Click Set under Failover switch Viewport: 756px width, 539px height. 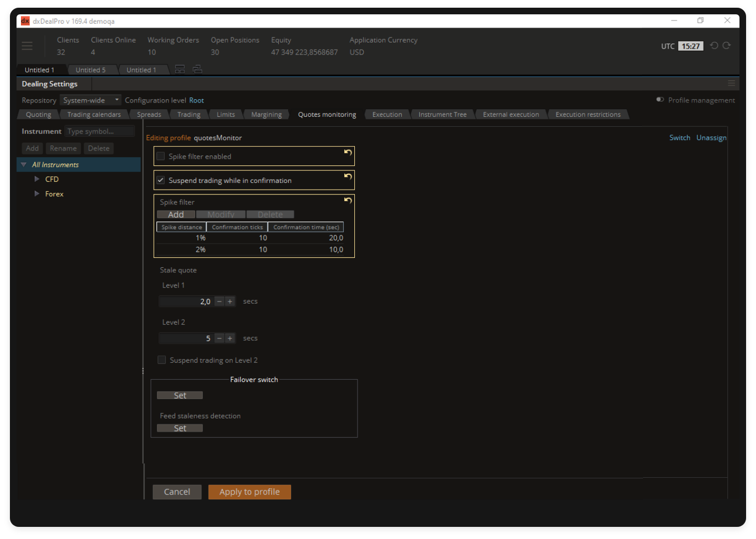coord(180,395)
